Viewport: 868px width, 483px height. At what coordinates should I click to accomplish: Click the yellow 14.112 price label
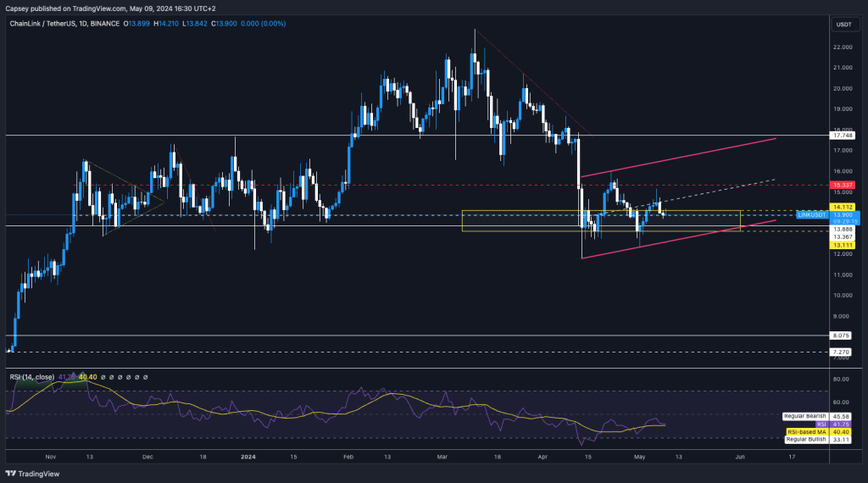tap(843, 208)
